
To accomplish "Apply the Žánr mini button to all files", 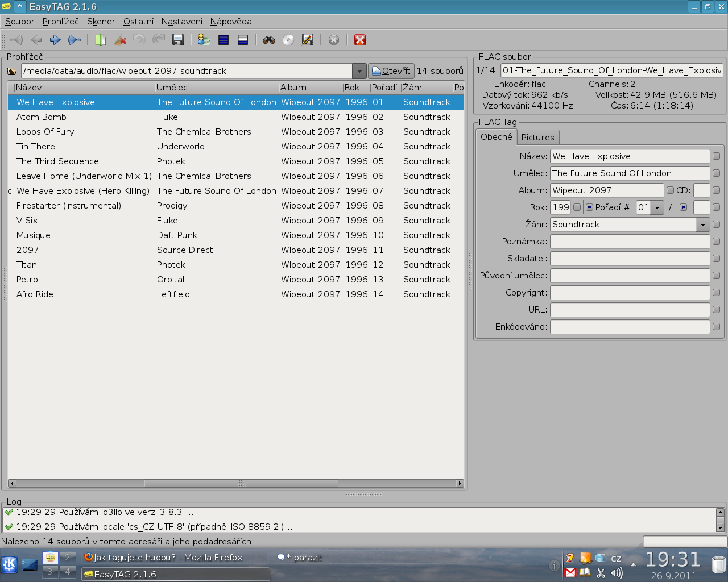I will 716,225.
